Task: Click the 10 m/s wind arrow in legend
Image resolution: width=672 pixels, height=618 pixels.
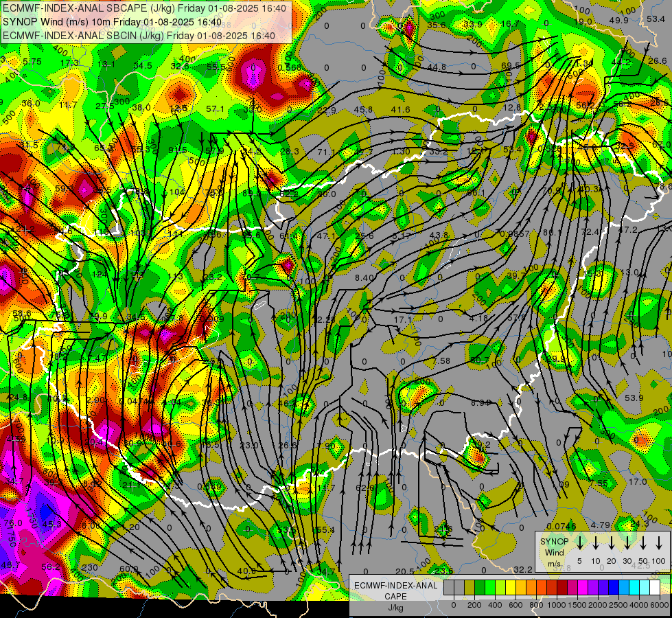Action: 595,542
